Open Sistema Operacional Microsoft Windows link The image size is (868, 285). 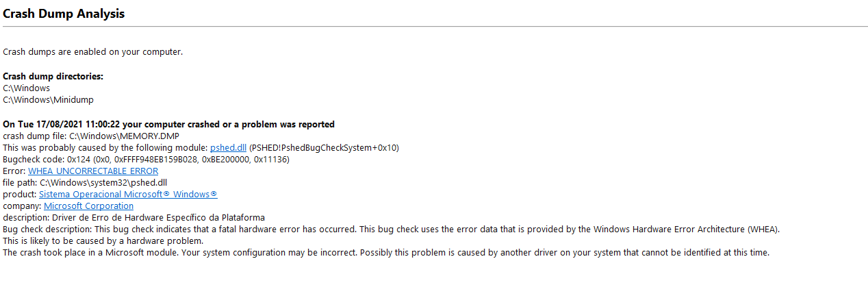128,195
